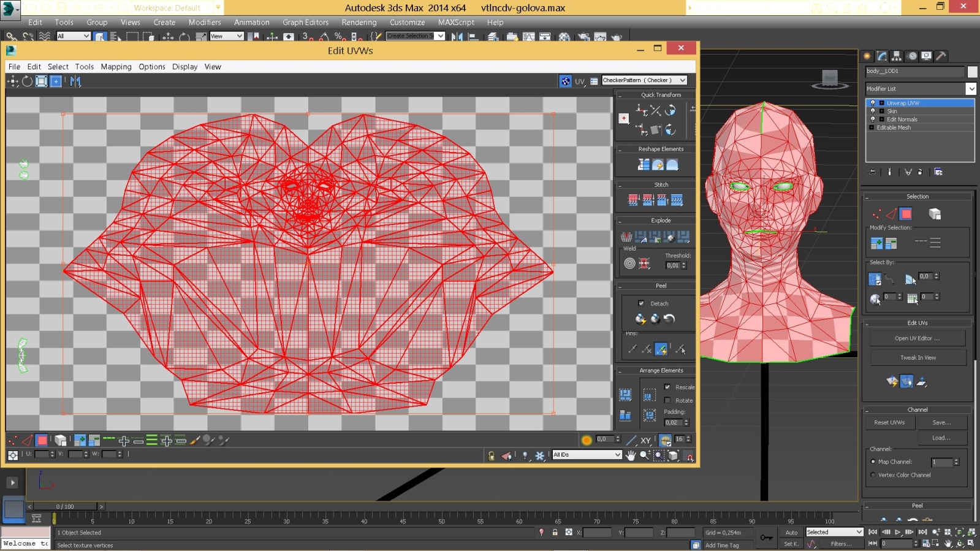Click the Save... button in Channel rollout
980x551 pixels.
point(942,422)
